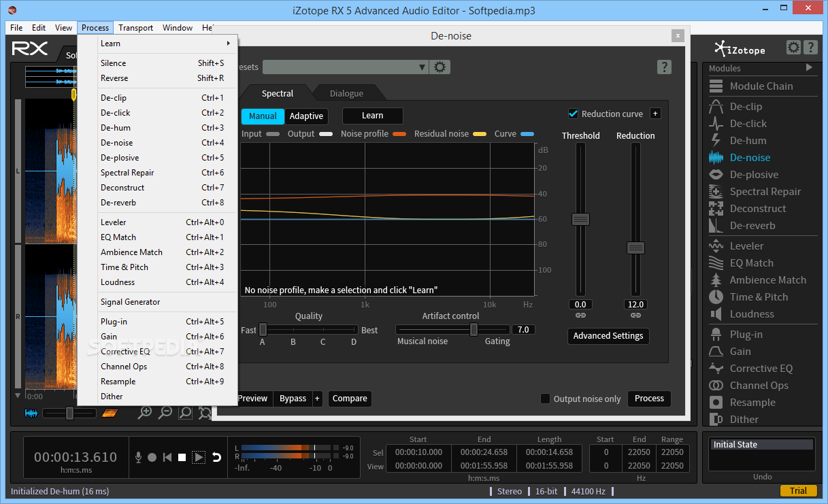Viewport: 828px width, 504px height.
Task: Select the De-click module in sidebar
Action: point(738,124)
